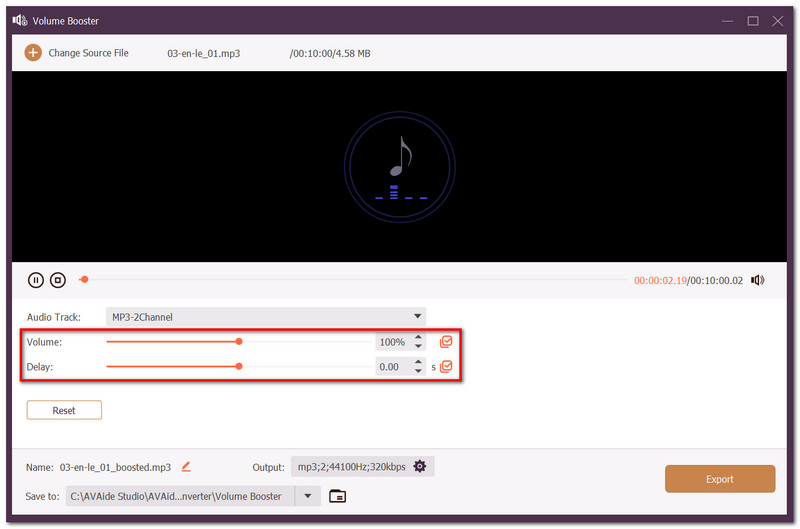Stop audio playback
The height and width of the screenshot is (529, 800).
point(58,280)
